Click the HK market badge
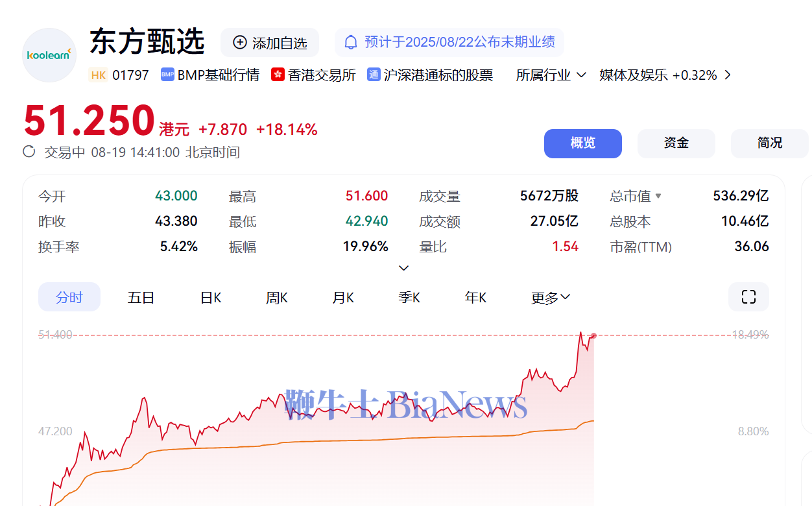The width and height of the screenshot is (812, 506). [x=99, y=75]
